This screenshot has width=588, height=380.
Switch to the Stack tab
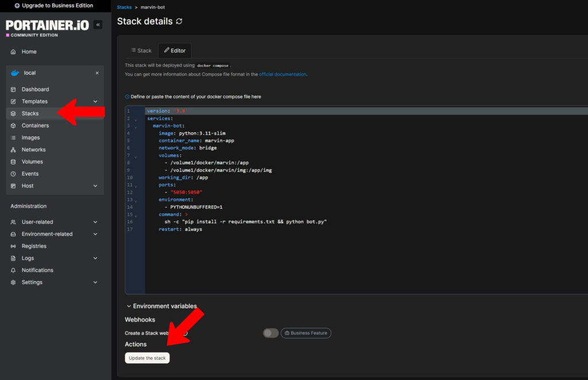tap(141, 51)
